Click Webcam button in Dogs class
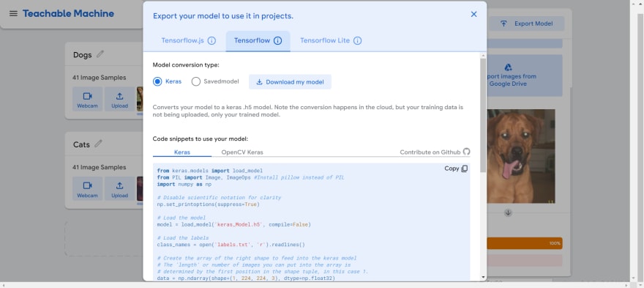Image resolution: width=644 pixels, height=288 pixels. (88, 99)
